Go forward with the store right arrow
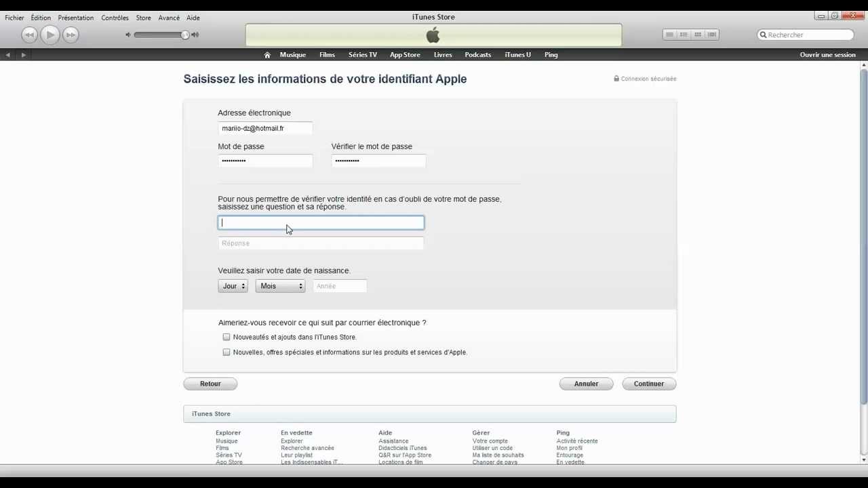This screenshot has width=868, height=488. 24,55
